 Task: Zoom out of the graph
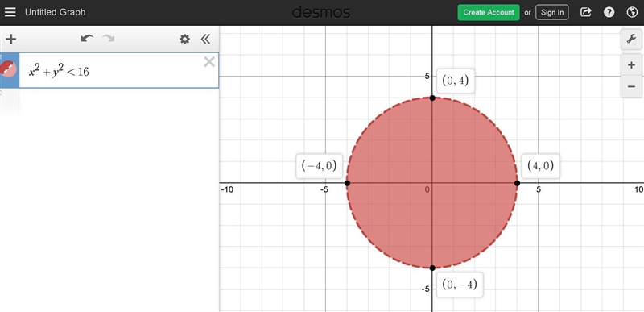tap(631, 86)
